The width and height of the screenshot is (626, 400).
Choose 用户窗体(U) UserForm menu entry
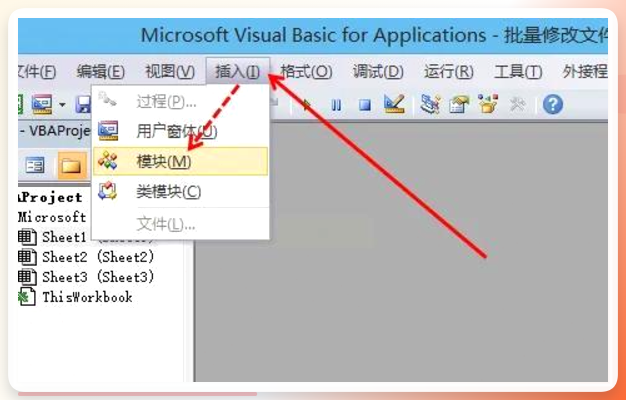tap(180, 131)
